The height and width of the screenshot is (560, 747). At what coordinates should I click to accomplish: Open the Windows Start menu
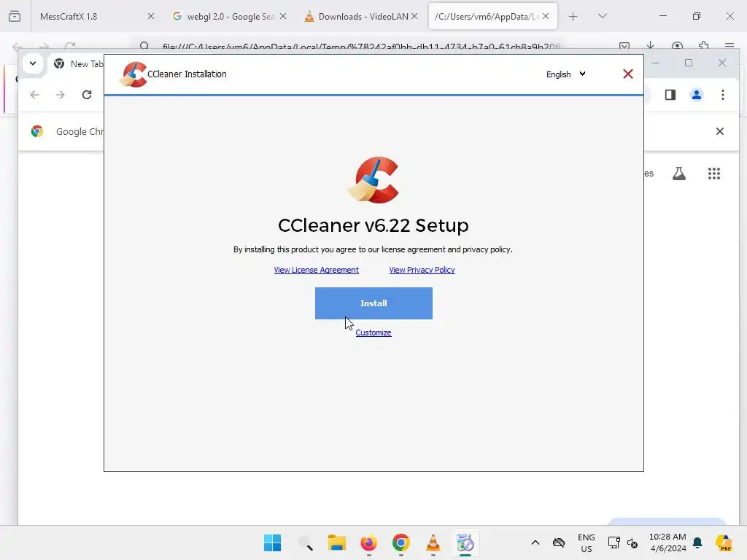tap(273, 542)
